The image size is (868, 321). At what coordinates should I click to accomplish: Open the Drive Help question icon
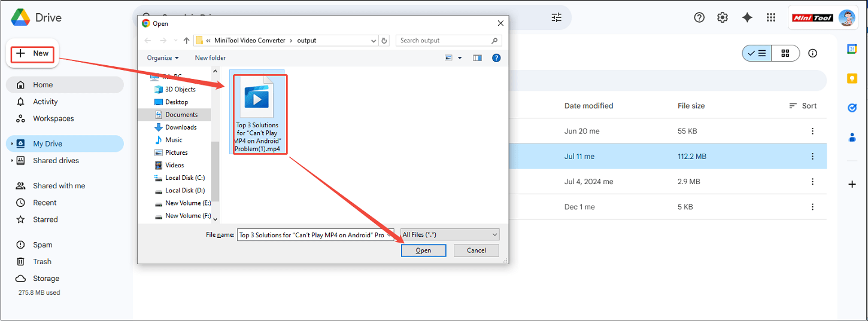pos(699,17)
